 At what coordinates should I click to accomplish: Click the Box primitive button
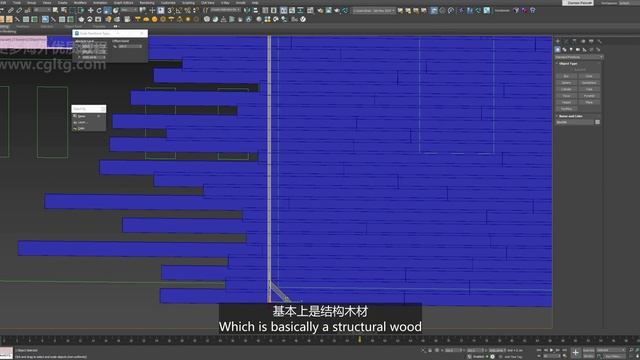point(566,76)
